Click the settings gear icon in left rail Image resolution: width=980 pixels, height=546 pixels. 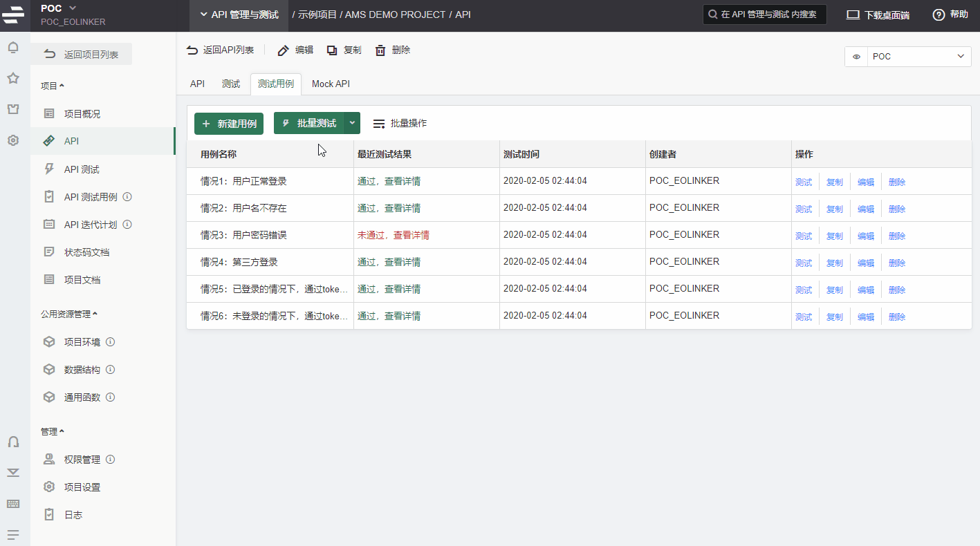(x=12, y=140)
